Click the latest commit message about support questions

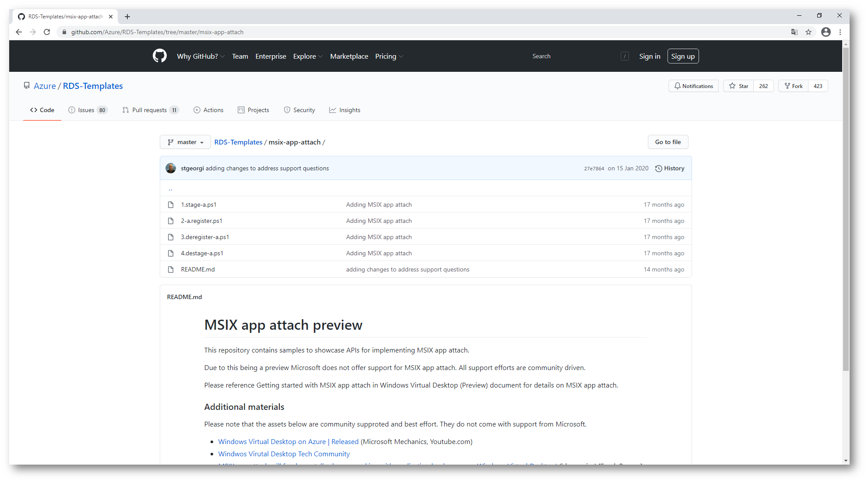point(267,168)
